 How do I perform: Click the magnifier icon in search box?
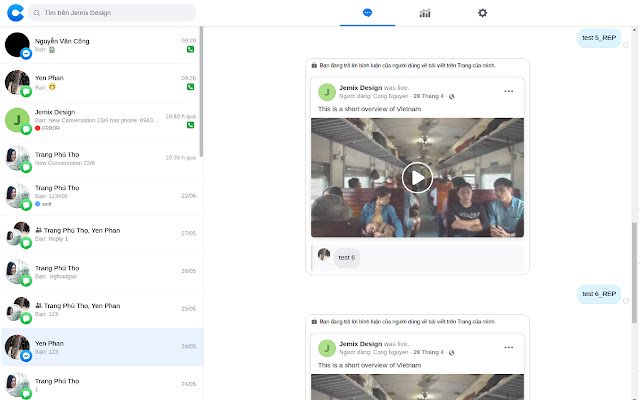37,13
